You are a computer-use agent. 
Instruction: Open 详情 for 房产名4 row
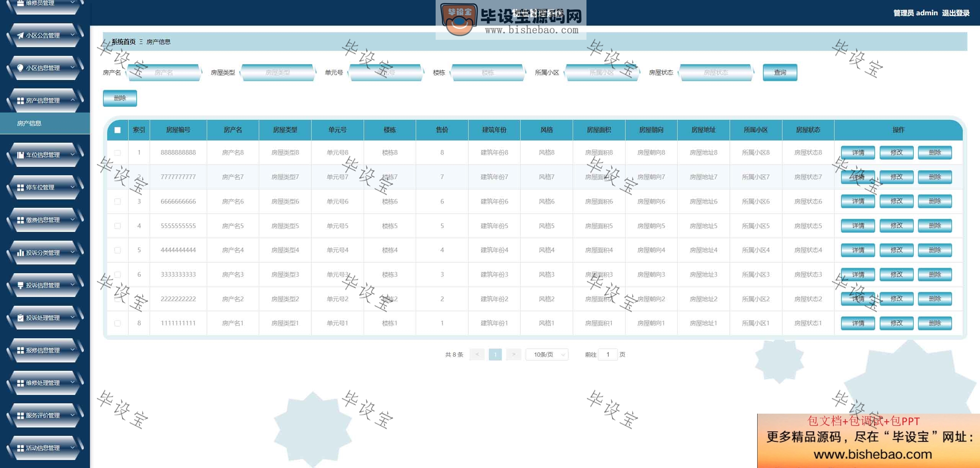click(858, 250)
